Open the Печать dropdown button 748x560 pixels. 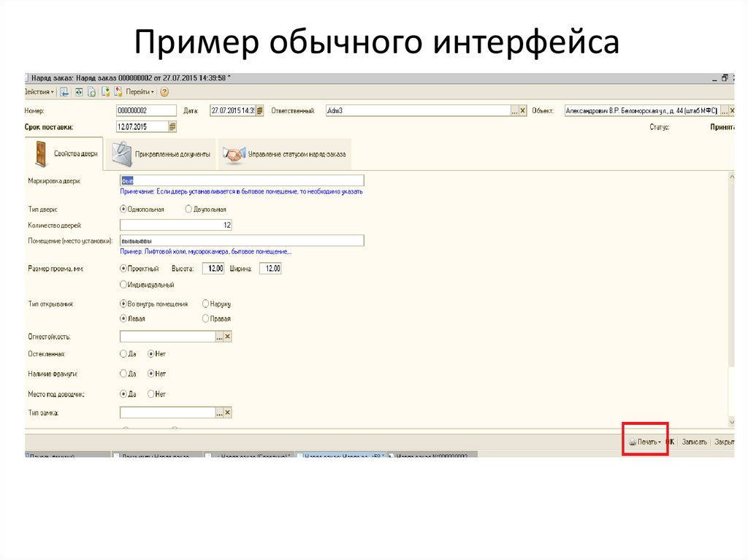(645, 442)
